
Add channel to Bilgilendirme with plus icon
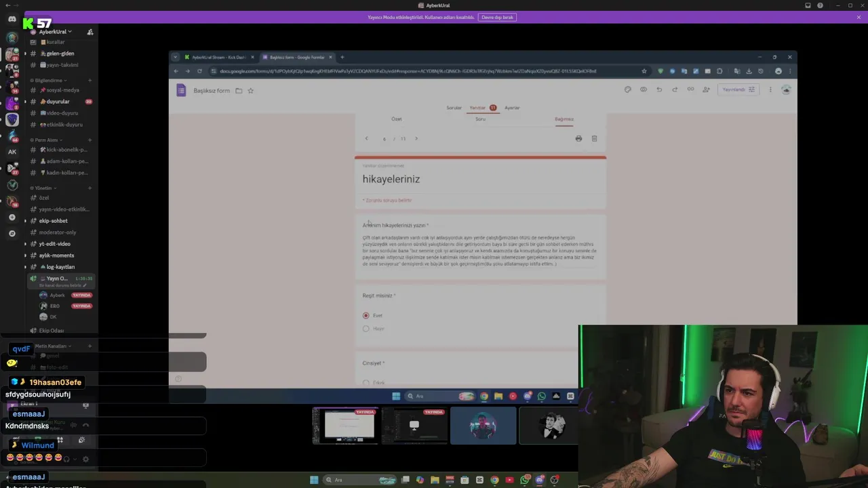tap(90, 81)
